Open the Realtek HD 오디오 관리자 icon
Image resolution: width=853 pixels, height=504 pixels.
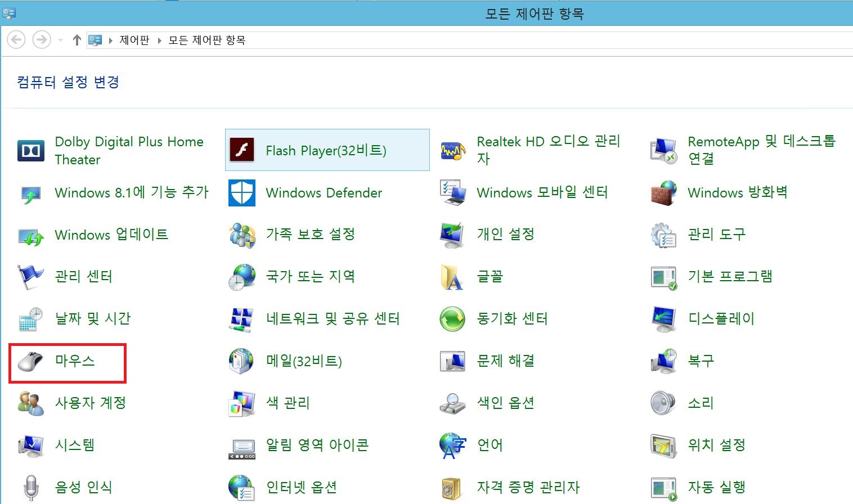453,150
